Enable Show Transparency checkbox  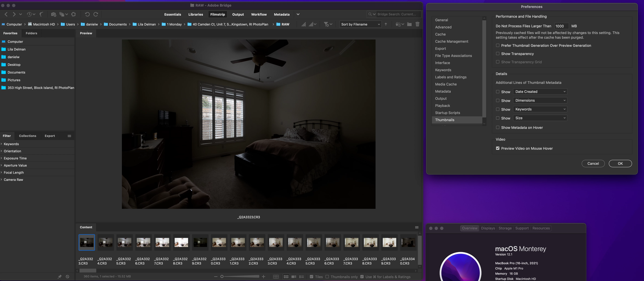point(498,54)
